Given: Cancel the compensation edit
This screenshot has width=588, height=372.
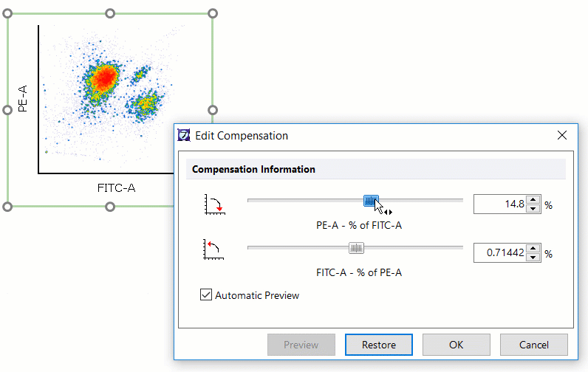Looking at the screenshot, I should coord(533,345).
